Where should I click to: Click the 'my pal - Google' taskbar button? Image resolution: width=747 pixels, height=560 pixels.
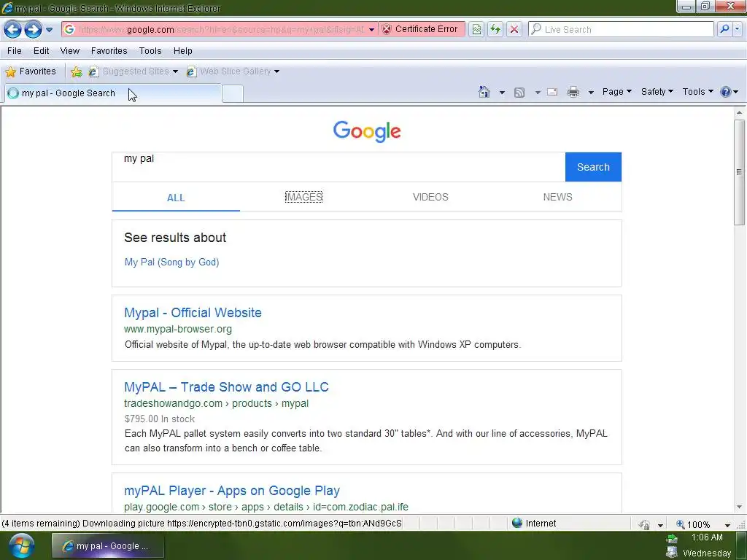pos(108,546)
